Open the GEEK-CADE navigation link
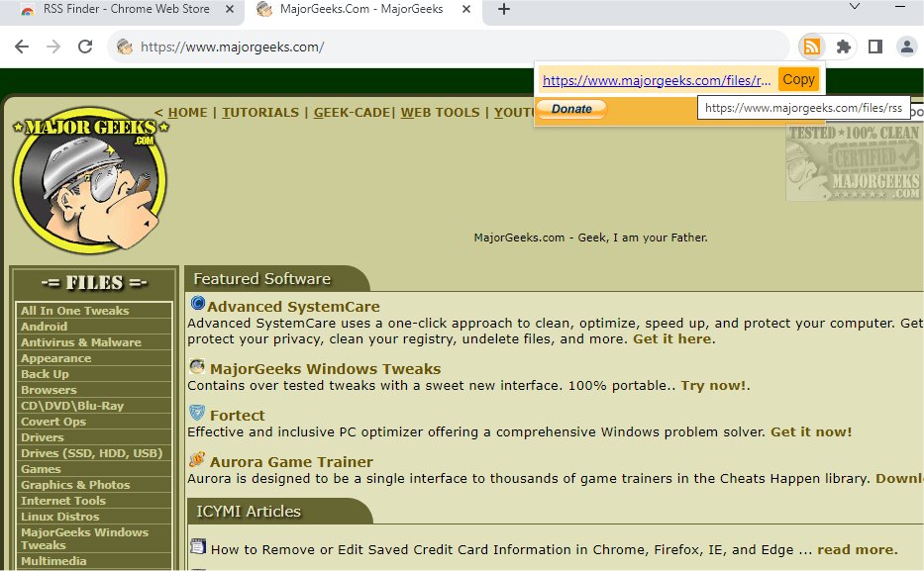This screenshot has height=571, width=924. (x=353, y=113)
